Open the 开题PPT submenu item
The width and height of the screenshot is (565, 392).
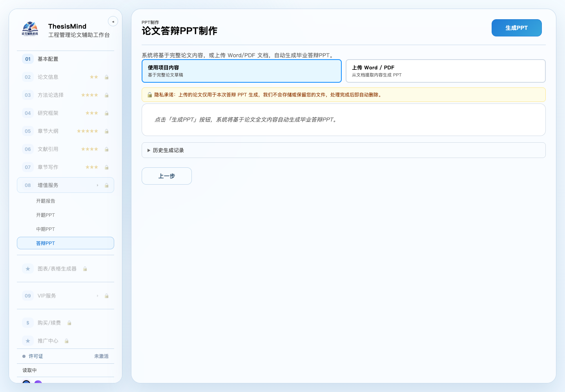click(x=66, y=215)
